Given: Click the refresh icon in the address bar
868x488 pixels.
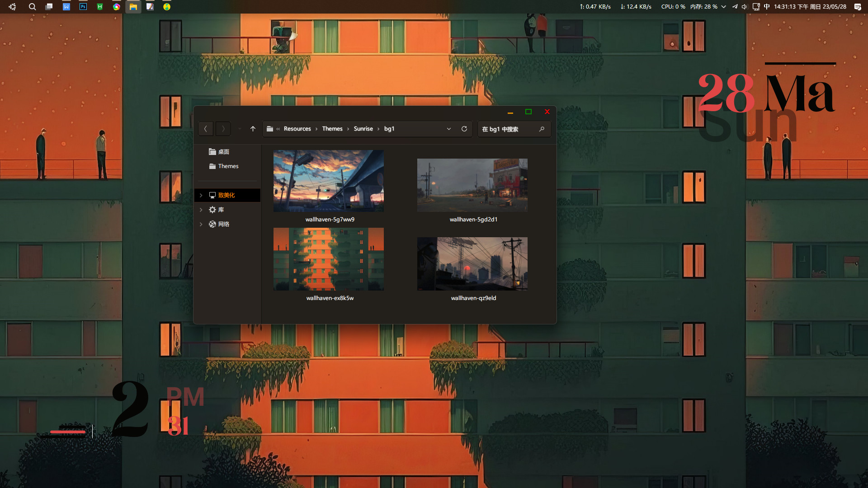Looking at the screenshot, I should (464, 129).
